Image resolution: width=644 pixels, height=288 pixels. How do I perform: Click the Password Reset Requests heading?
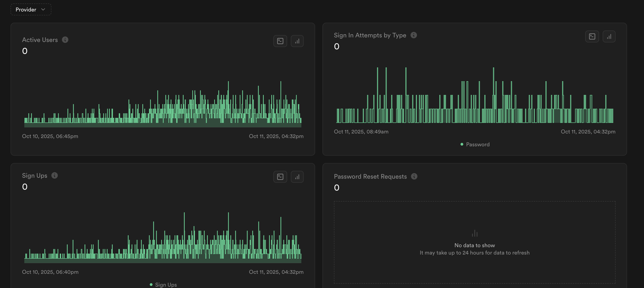point(370,177)
